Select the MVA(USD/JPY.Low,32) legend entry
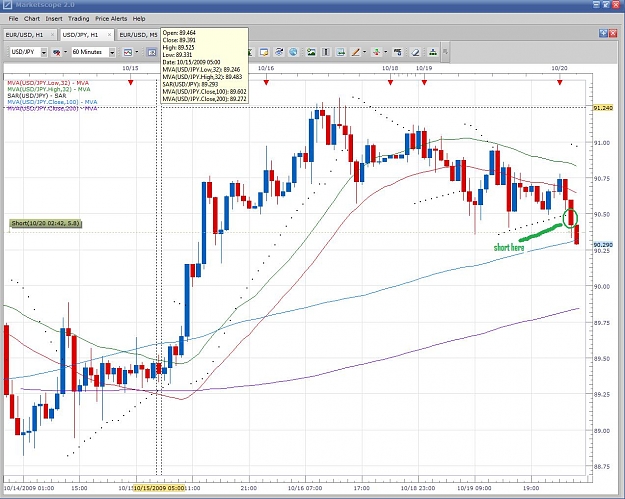 point(48,83)
